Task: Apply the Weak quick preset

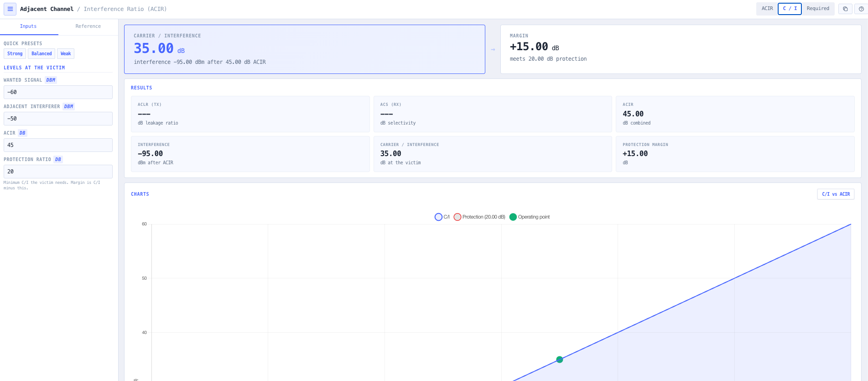Action: pyautogui.click(x=66, y=54)
